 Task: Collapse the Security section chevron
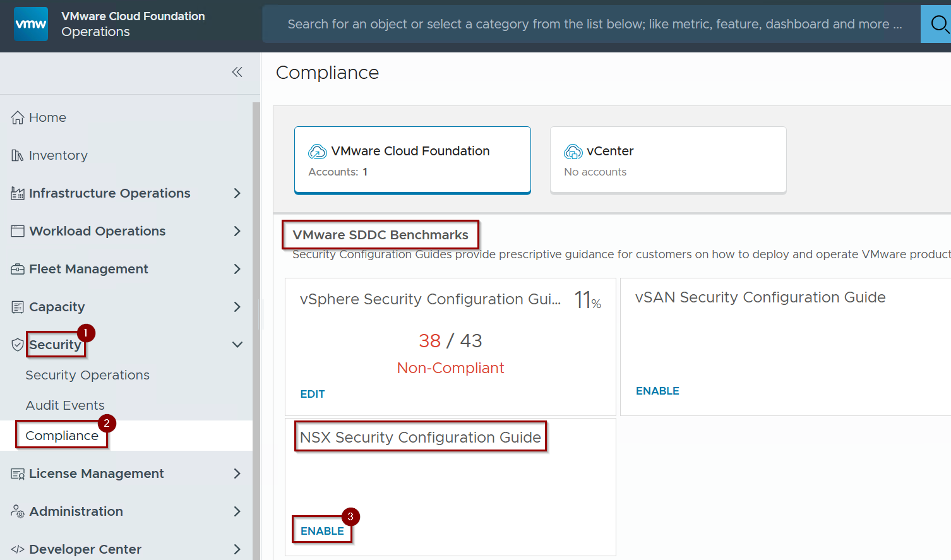click(237, 345)
